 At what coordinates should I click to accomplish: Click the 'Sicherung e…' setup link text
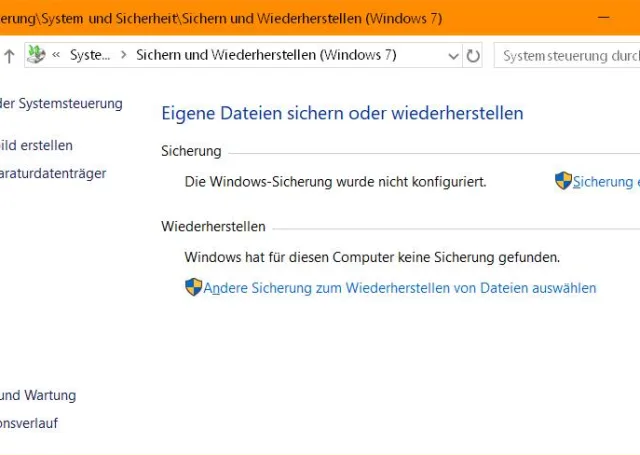605,182
